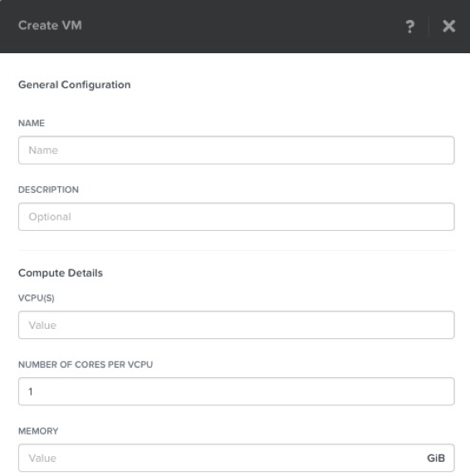Select the vCPU(s) value field

237,325
